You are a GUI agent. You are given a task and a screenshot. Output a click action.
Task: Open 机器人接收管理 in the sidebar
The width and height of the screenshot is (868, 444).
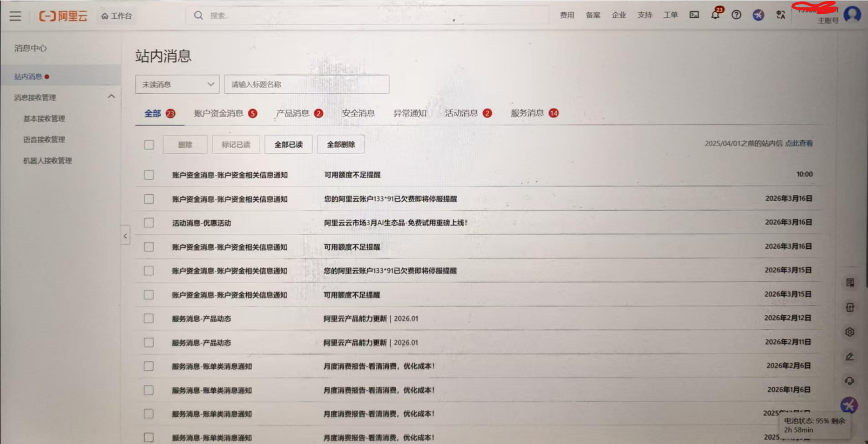[x=48, y=160]
